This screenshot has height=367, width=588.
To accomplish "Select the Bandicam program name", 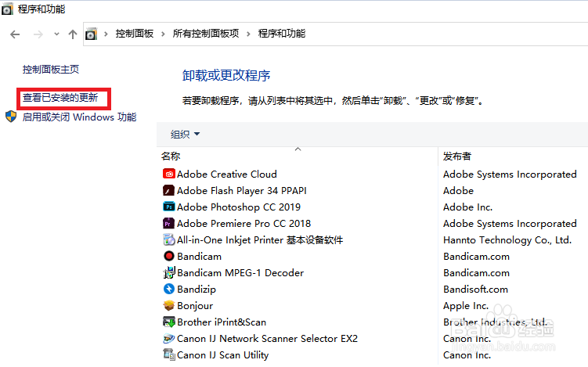I will click(x=200, y=257).
